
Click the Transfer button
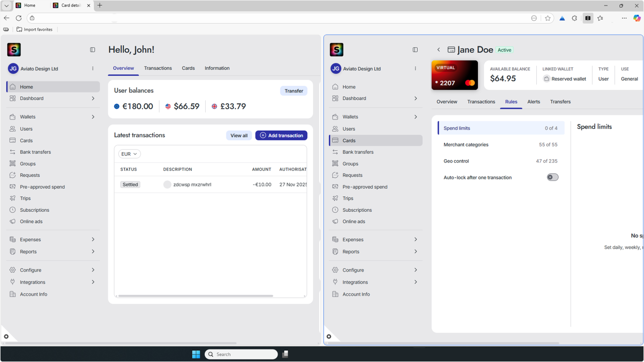click(294, 91)
